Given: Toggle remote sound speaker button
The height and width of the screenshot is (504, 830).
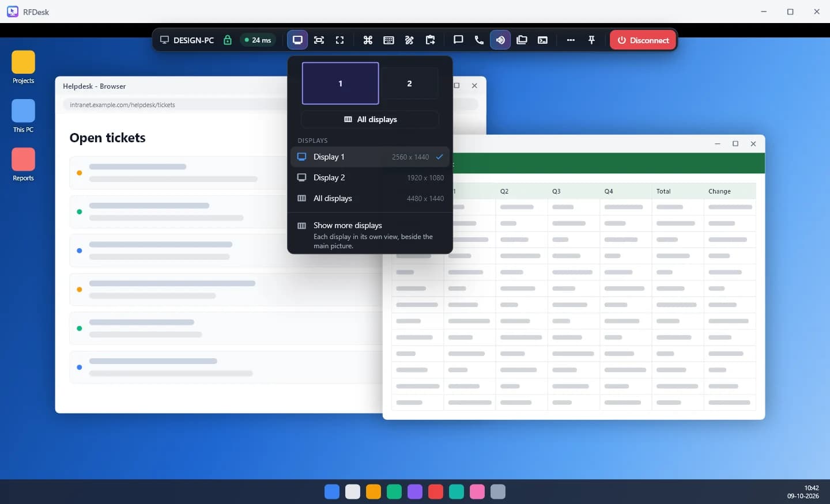Looking at the screenshot, I should (500, 40).
